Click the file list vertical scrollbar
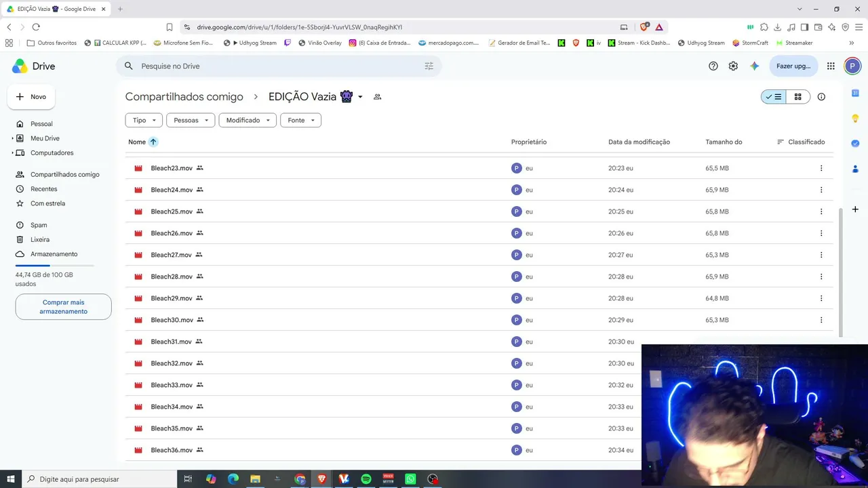The width and height of the screenshot is (868, 488). point(841,271)
